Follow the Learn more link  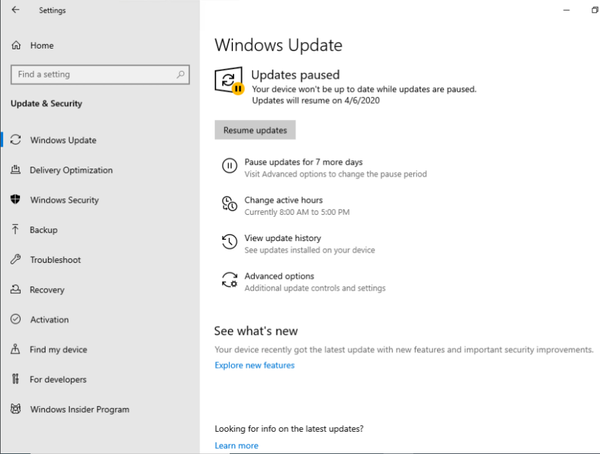pyautogui.click(x=236, y=445)
